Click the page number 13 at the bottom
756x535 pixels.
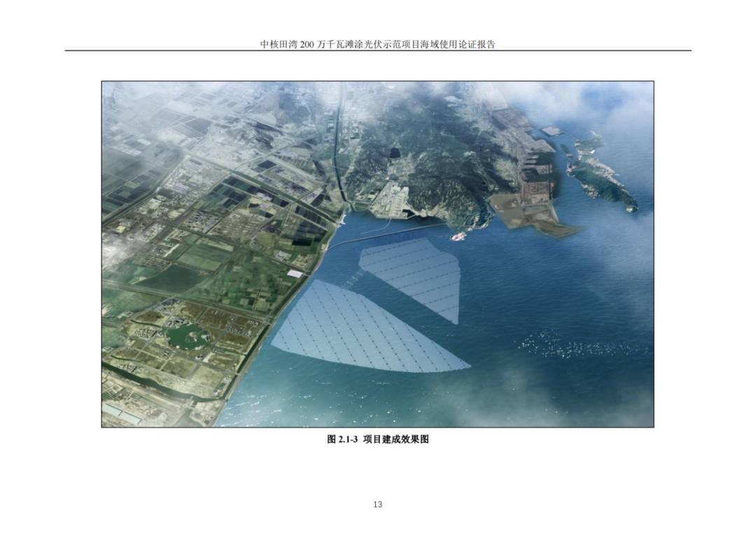[378, 504]
